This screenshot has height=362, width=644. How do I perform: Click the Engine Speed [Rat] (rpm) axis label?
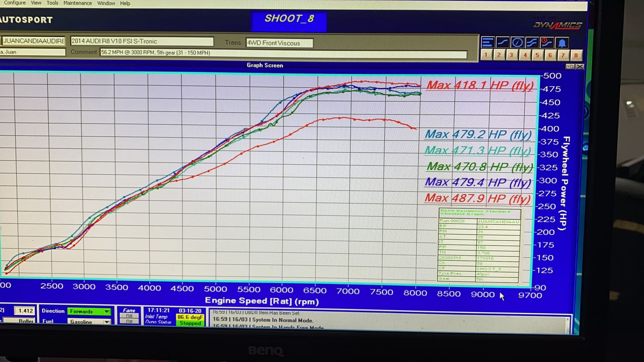(x=262, y=301)
